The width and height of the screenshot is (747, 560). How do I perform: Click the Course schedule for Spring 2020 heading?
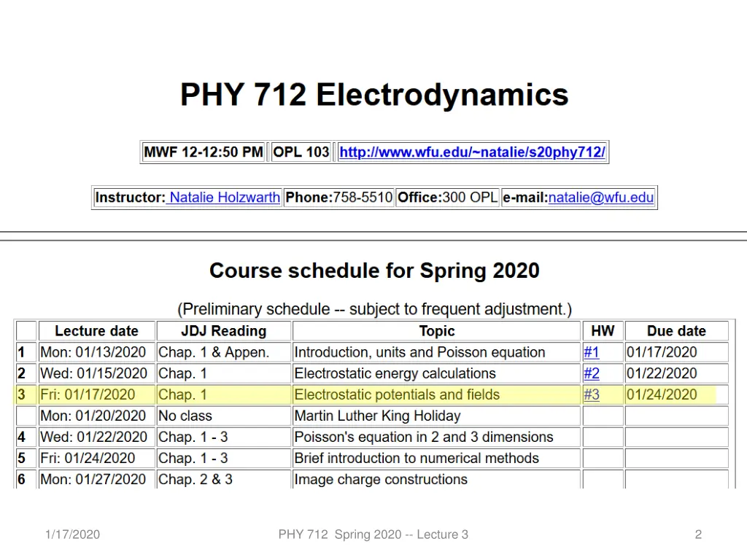374,271
